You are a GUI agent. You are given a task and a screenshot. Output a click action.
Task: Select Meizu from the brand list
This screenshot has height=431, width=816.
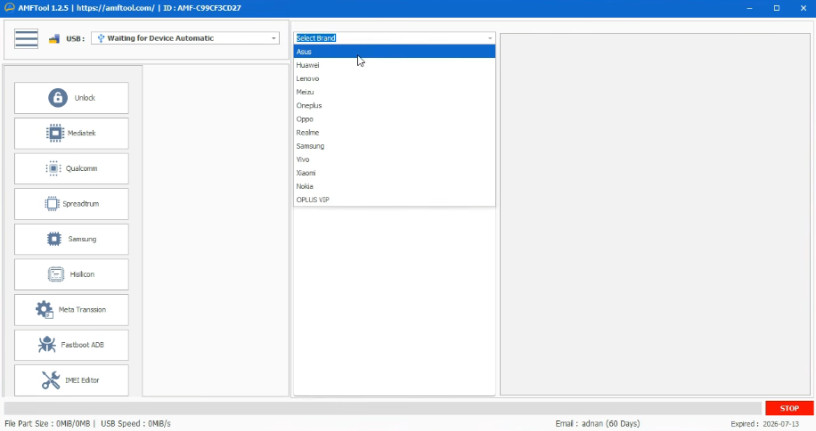click(394, 92)
